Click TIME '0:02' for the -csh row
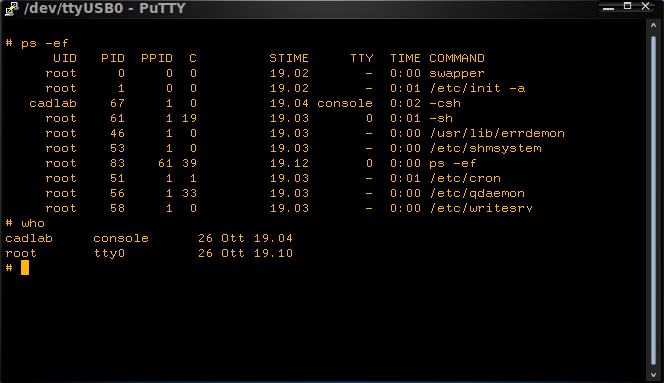This screenshot has height=383, width=664. (405, 103)
